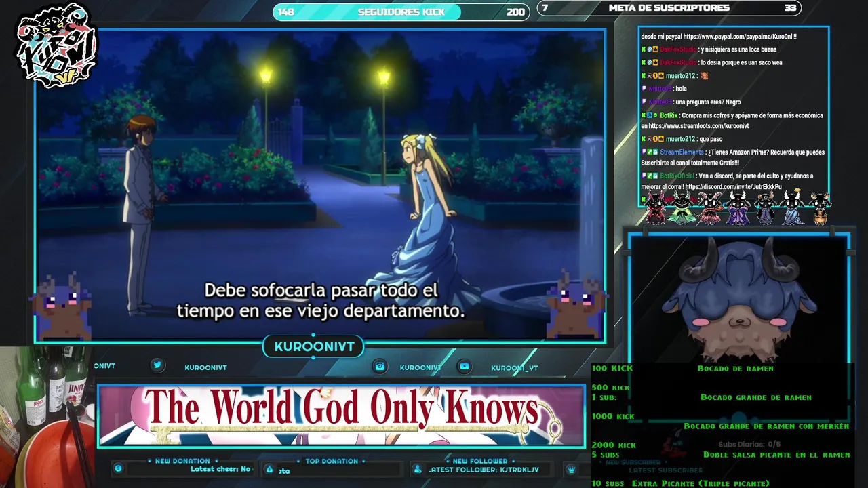Image resolution: width=868 pixels, height=488 pixels.
Task: Click the KUROONIVT Twitter handle text
Action: coord(205,367)
